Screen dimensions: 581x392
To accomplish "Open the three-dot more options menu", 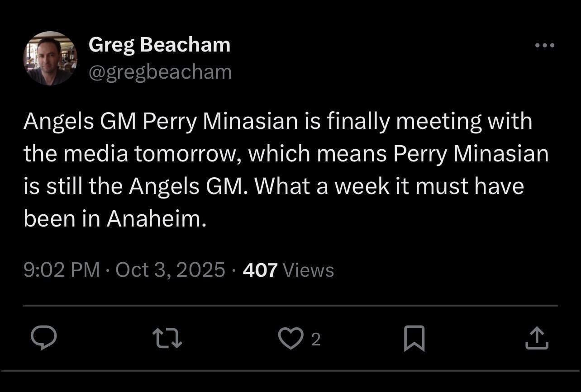I will coord(545,44).
